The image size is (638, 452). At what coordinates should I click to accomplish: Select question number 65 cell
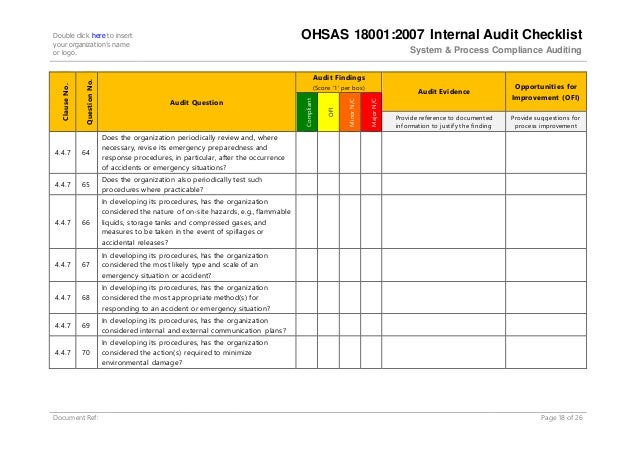click(87, 184)
